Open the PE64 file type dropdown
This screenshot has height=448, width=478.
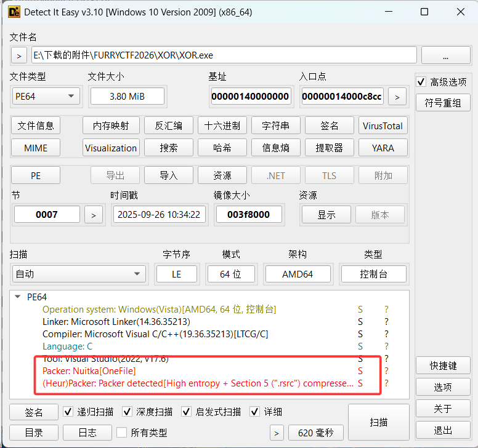click(46, 96)
